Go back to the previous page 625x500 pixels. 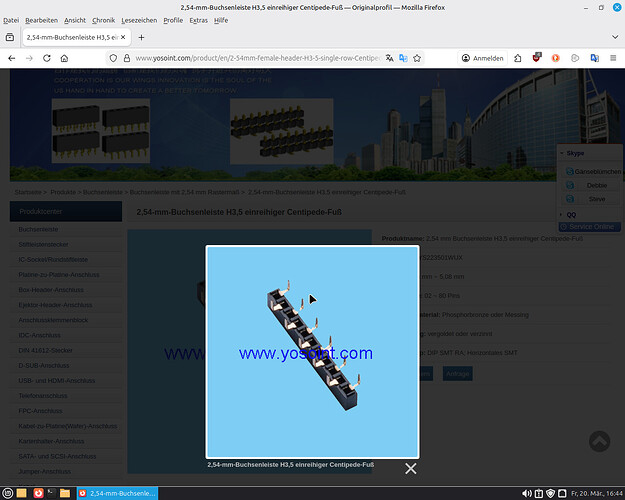pos(11,58)
